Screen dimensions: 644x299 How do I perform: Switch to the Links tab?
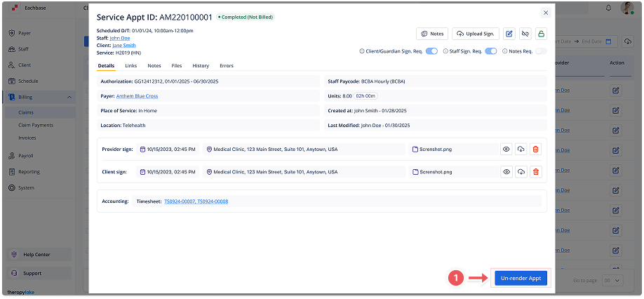131,66
